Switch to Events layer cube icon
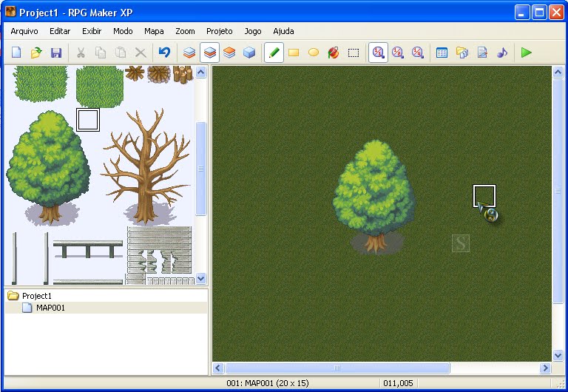568x392 pixels. tap(249, 53)
